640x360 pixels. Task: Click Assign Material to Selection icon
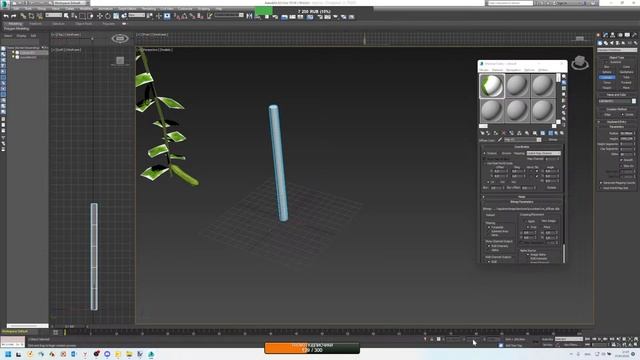[496, 133]
